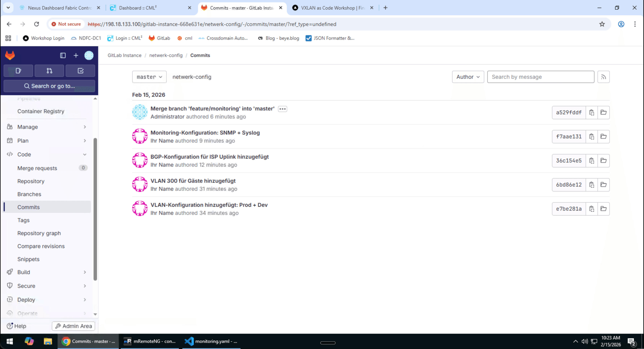Toggle the sidebar collapse icon

63,55
